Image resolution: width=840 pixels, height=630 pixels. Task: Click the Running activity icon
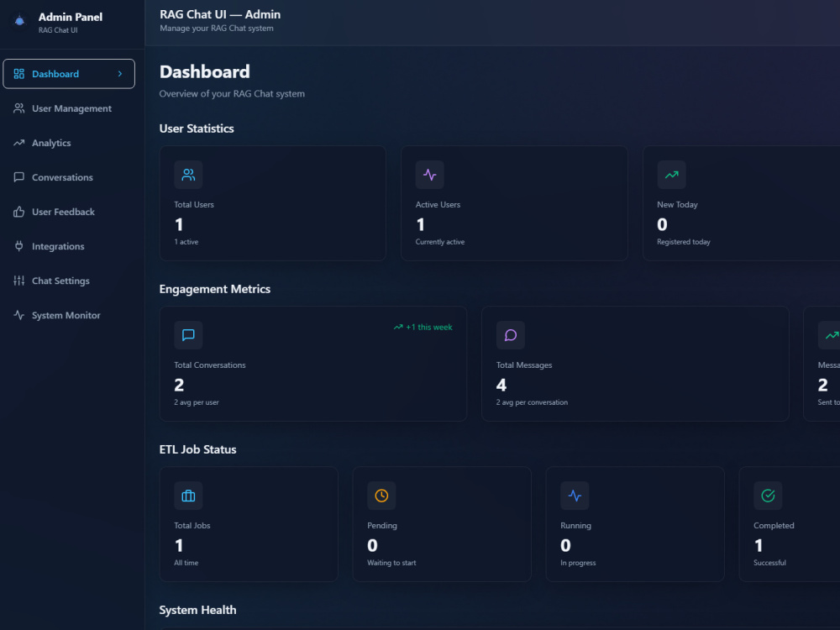[x=575, y=496]
